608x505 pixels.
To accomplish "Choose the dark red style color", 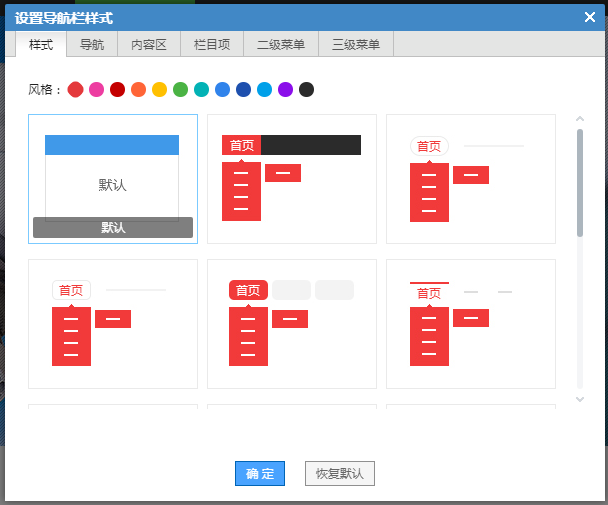I will (x=117, y=90).
